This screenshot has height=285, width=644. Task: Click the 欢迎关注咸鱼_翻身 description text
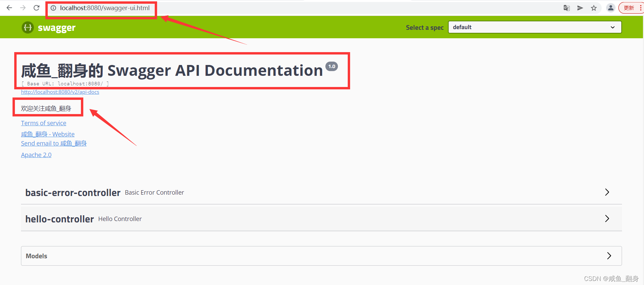(x=46, y=109)
